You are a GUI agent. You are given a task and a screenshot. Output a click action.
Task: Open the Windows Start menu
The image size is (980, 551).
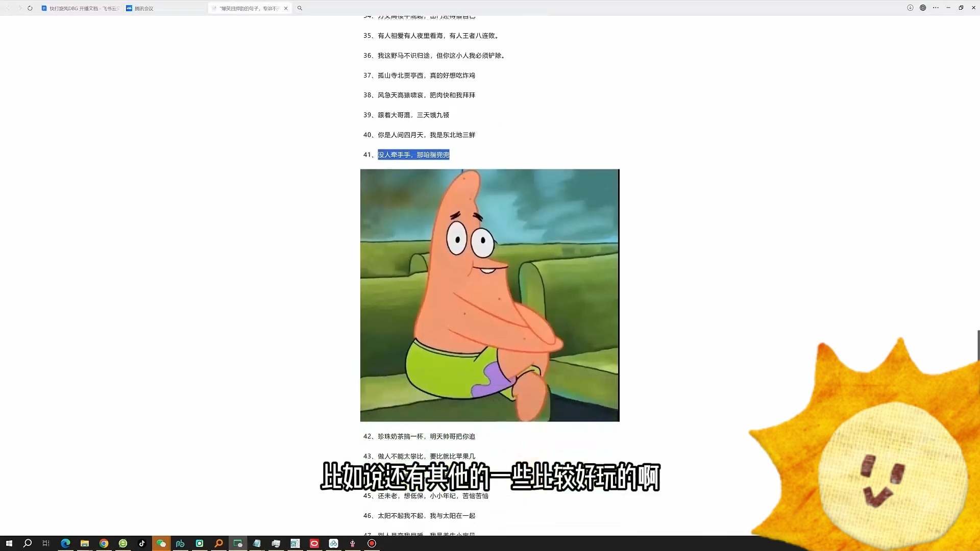(x=9, y=543)
